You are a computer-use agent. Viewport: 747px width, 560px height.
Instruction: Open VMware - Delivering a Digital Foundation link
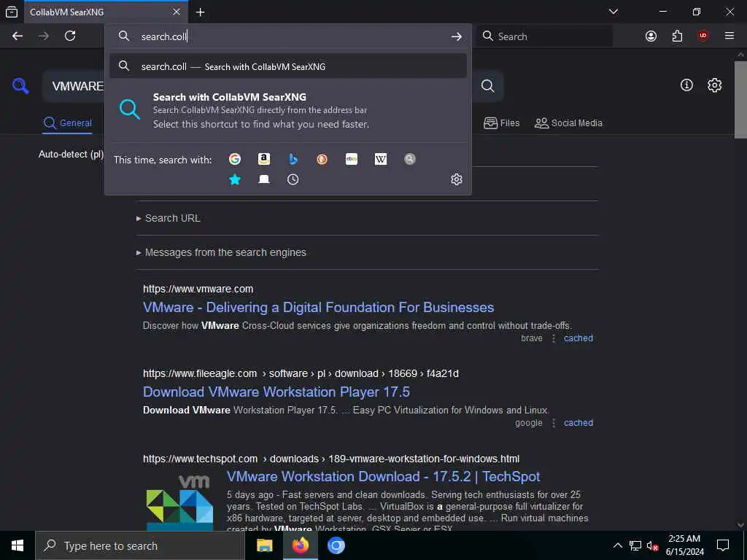pos(318,308)
